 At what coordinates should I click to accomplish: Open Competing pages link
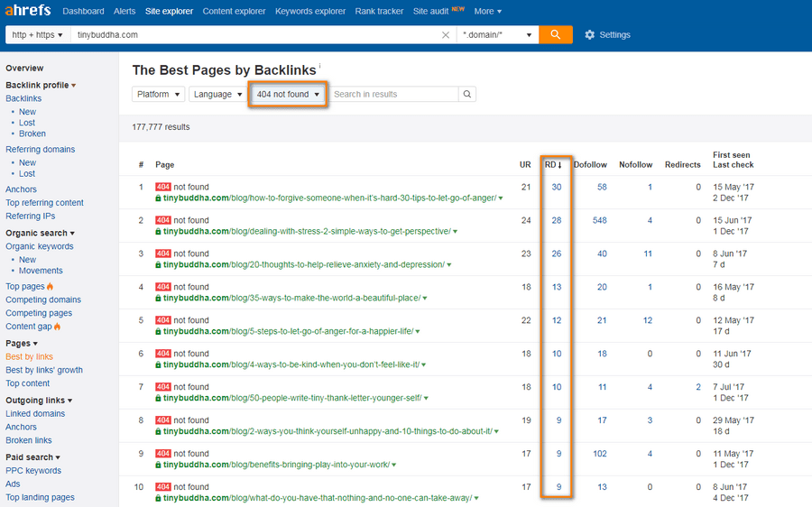pyautogui.click(x=39, y=313)
